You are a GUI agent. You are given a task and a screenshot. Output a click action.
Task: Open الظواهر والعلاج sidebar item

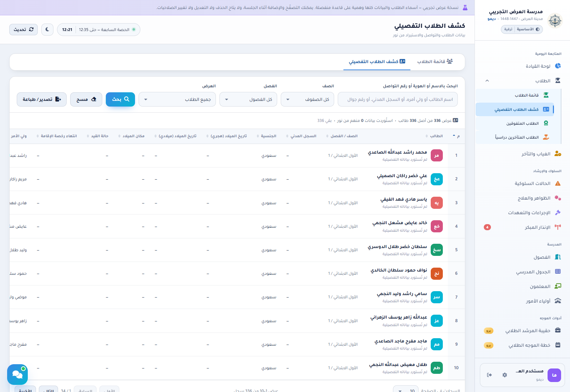click(522, 198)
